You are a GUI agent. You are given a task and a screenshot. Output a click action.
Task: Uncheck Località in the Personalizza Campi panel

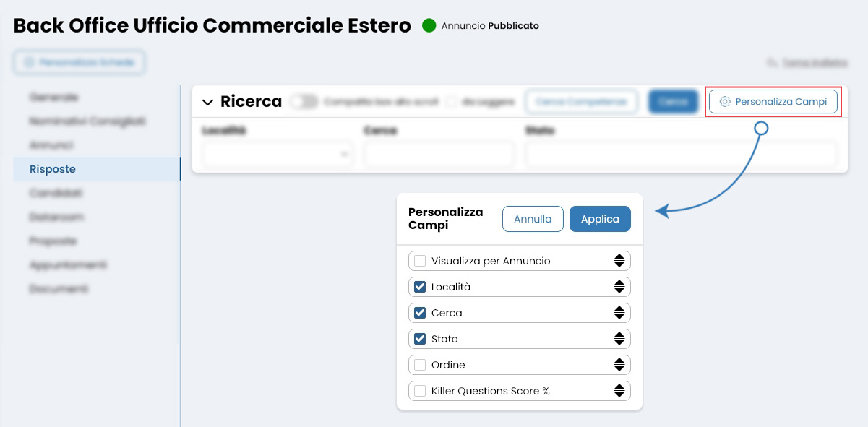(420, 286)
